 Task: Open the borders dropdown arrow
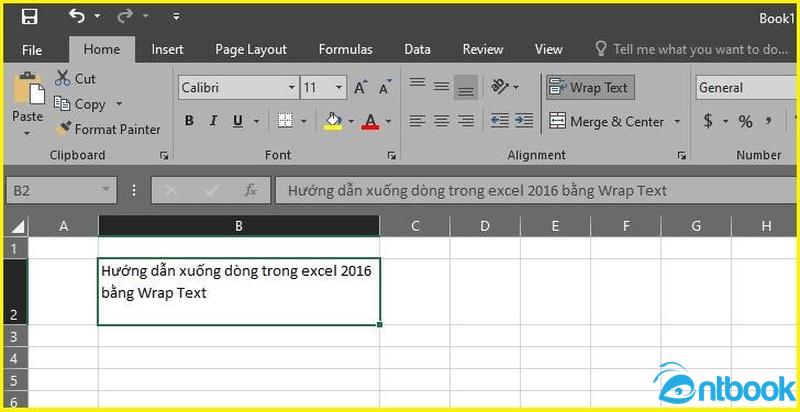click(x=304, y=121)
